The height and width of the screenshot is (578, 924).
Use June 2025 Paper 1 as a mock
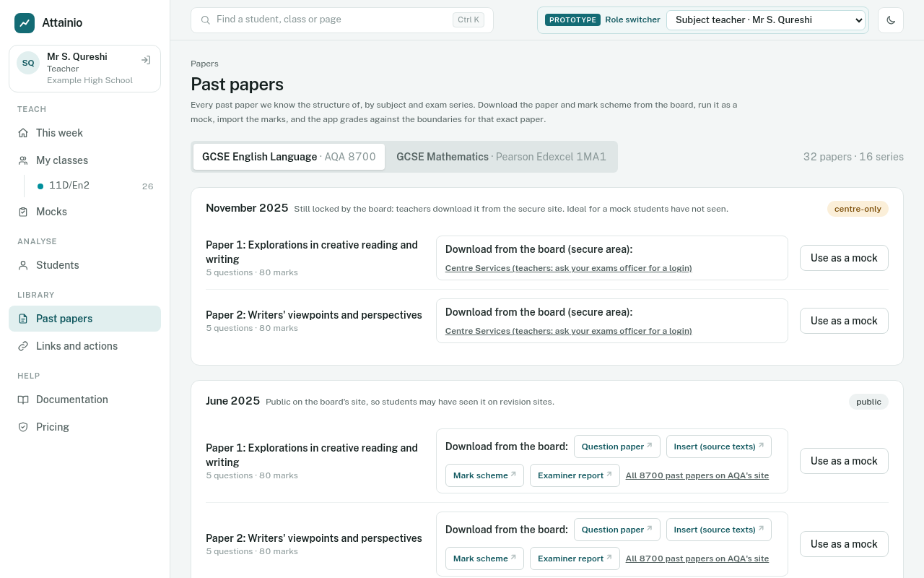tap(844, 461)
